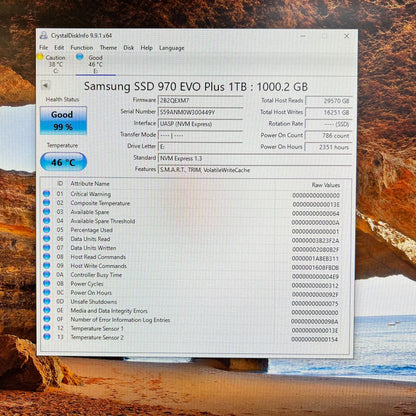Image resolution: width=416 pixels, height=416 pixels.
Task: Open the Theme menu
Action: tap(108, 48)
